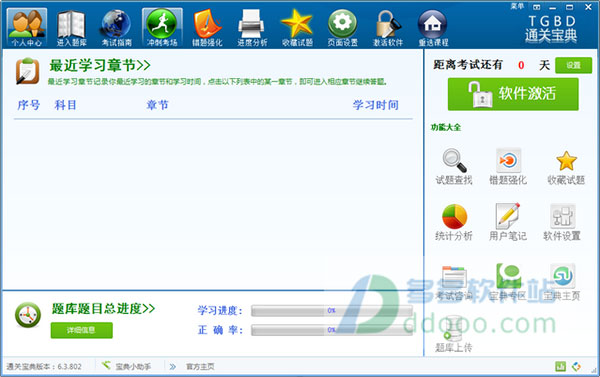Screen dimensions: 600x377
Task: Click the 学习进度 progress bar
Action: pos(332,310)
